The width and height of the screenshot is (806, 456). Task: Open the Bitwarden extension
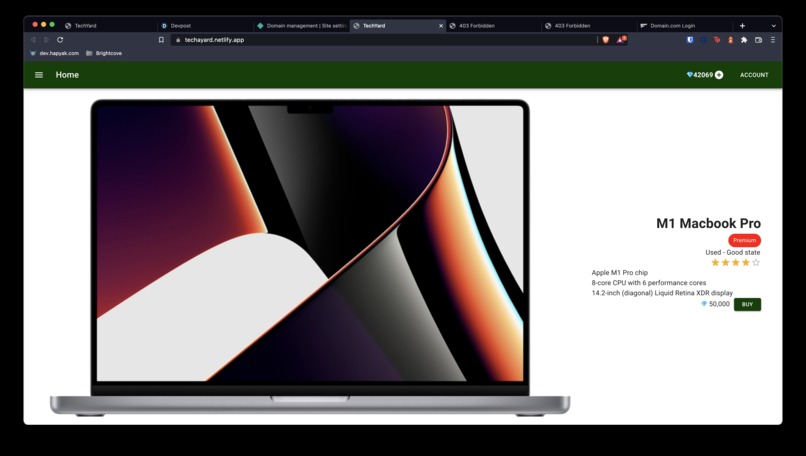690,40
